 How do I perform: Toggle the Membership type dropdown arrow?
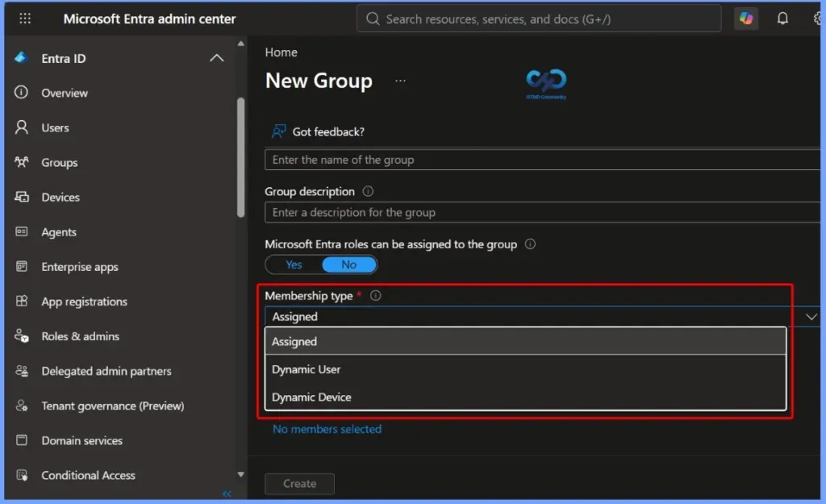(x=811, y=317)
